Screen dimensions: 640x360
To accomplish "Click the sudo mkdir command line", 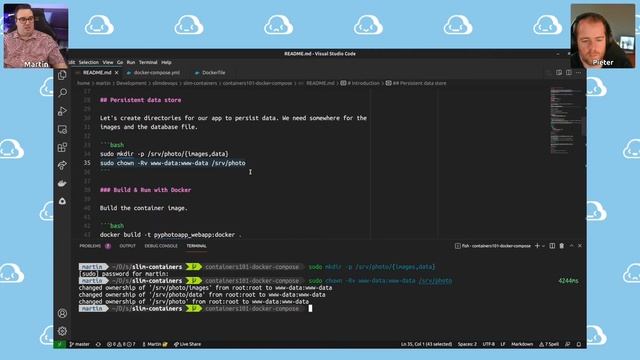I will (164, 154).
